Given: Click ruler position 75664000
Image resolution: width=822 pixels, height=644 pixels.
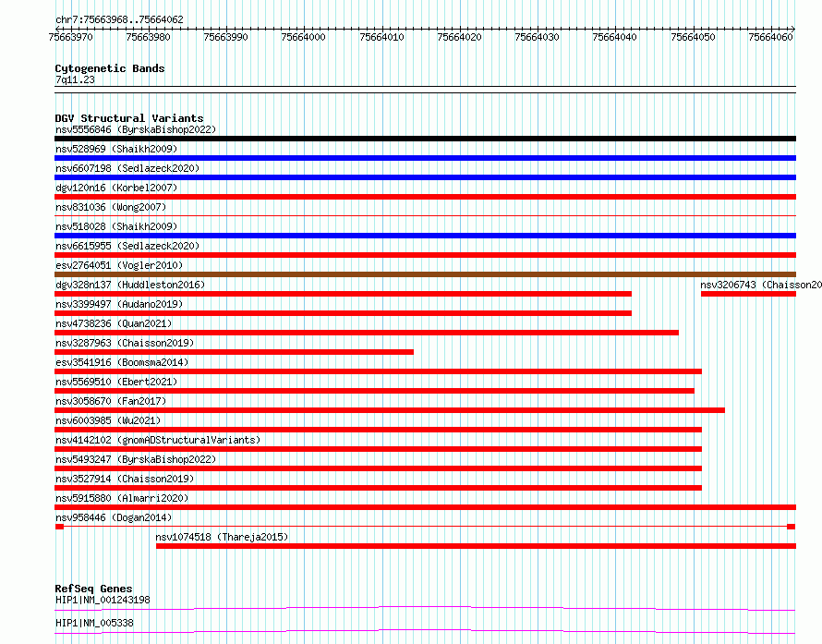Looking at the screenshot, I should pos(304,37).
